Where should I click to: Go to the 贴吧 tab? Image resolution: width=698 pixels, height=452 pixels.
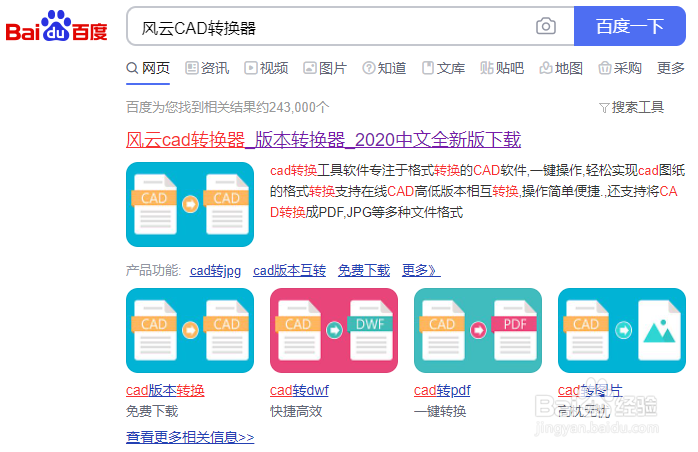point(502,68)
